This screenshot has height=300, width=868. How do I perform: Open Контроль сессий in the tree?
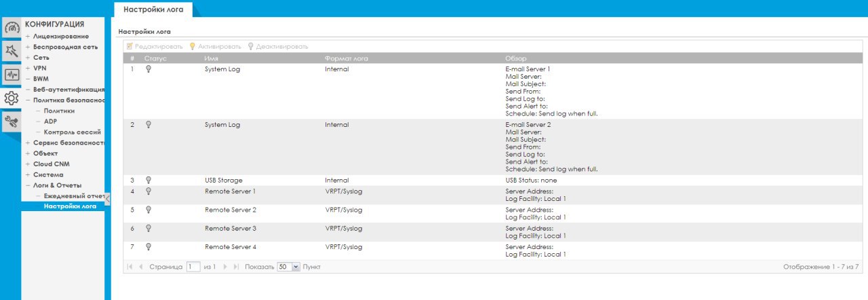72,132
